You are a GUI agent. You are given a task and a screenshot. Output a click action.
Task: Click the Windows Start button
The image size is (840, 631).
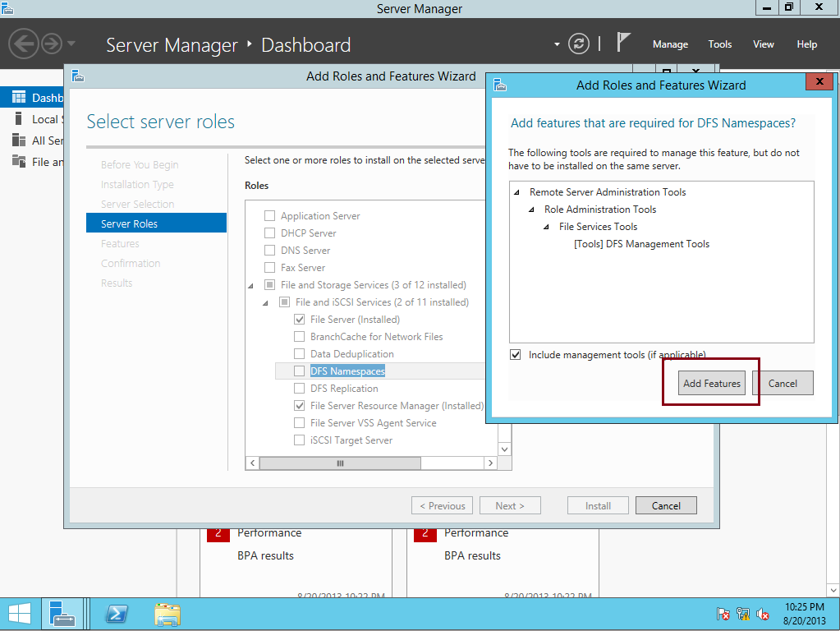coord(20,614)
